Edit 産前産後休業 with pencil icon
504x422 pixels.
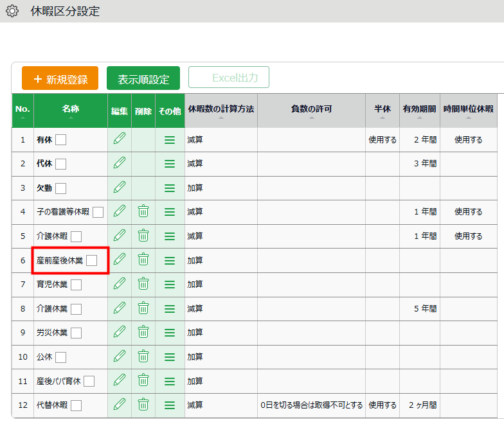[x=120, y=259]
